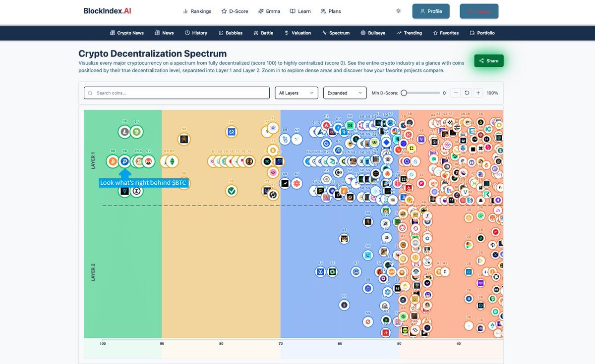Open the Ergo sigma coin bubble
The width and height of the screenshot is (595, 364).
(136, 191)
